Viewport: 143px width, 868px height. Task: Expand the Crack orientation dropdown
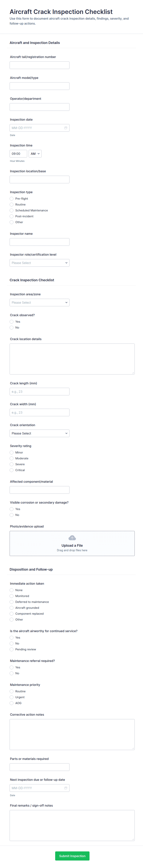(40, 433)
